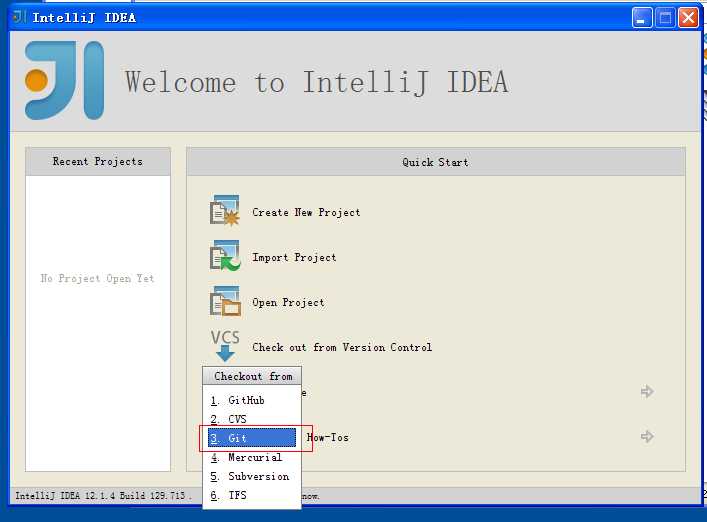Click the Checkout from popup title

tap(252, 376)
